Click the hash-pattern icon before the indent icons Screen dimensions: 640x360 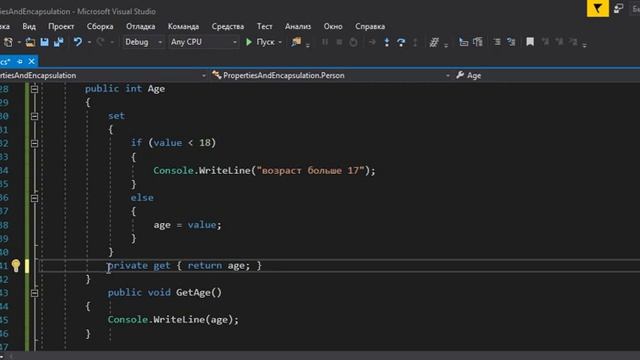click(x=434, y=42)
